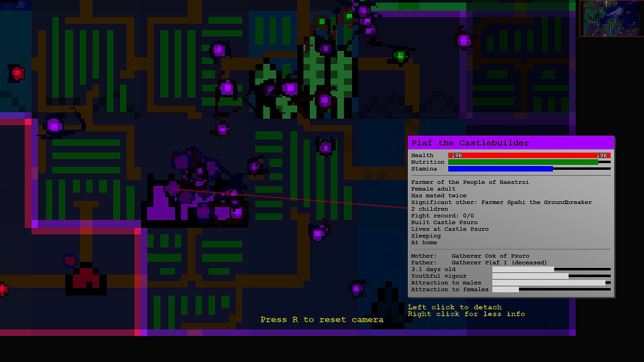Click the green Nutrition bar

523,162
